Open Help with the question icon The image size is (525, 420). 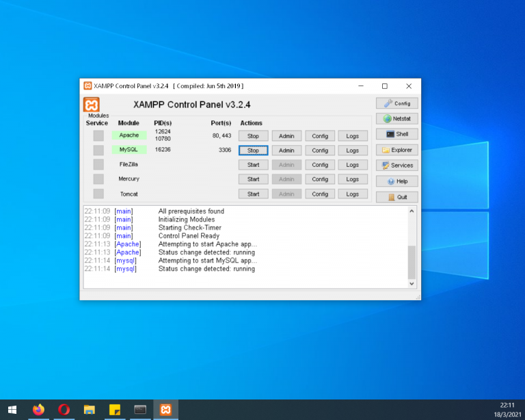(396, 181)
